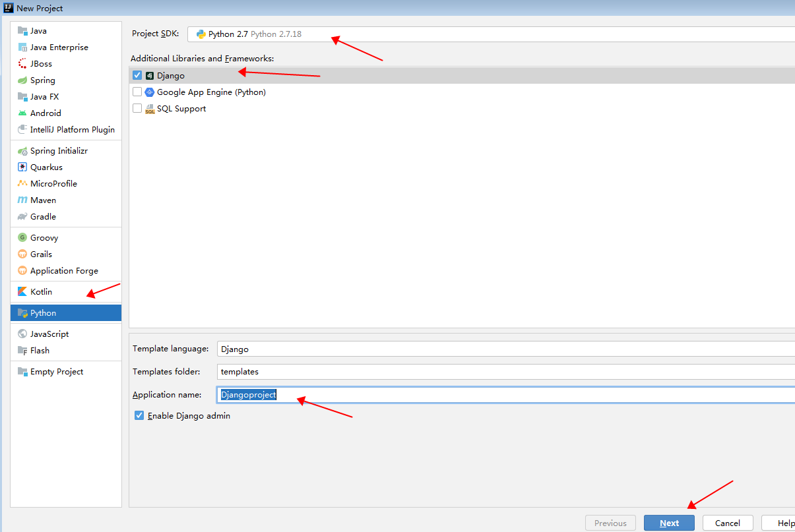Click the Application Forge icon
The width and height of the screenshot is (795, 532).
point(22,271)
